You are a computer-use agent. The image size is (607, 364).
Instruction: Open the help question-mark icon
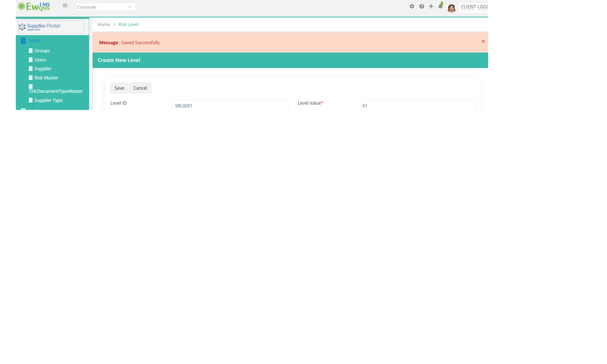(x=421, y=6)
